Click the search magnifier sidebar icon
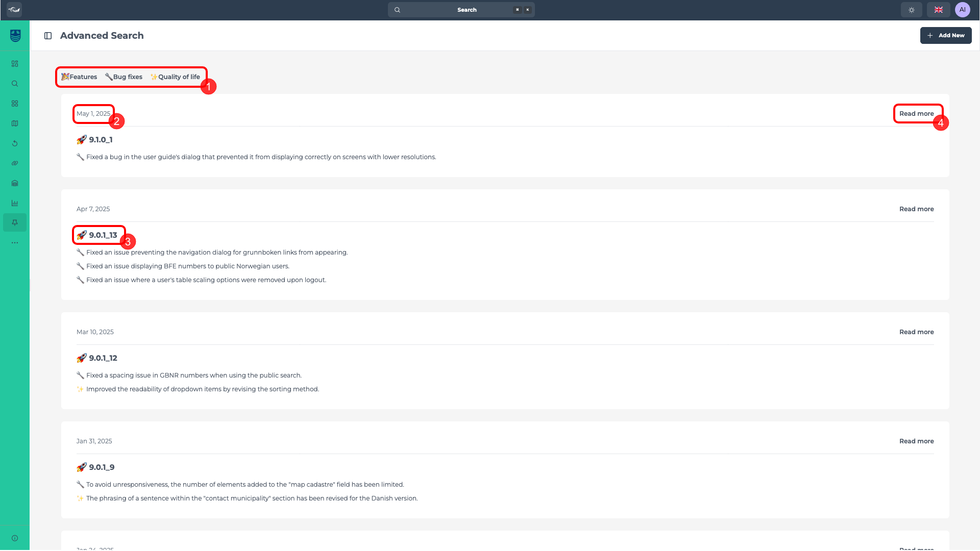 [x=15, y=84]
